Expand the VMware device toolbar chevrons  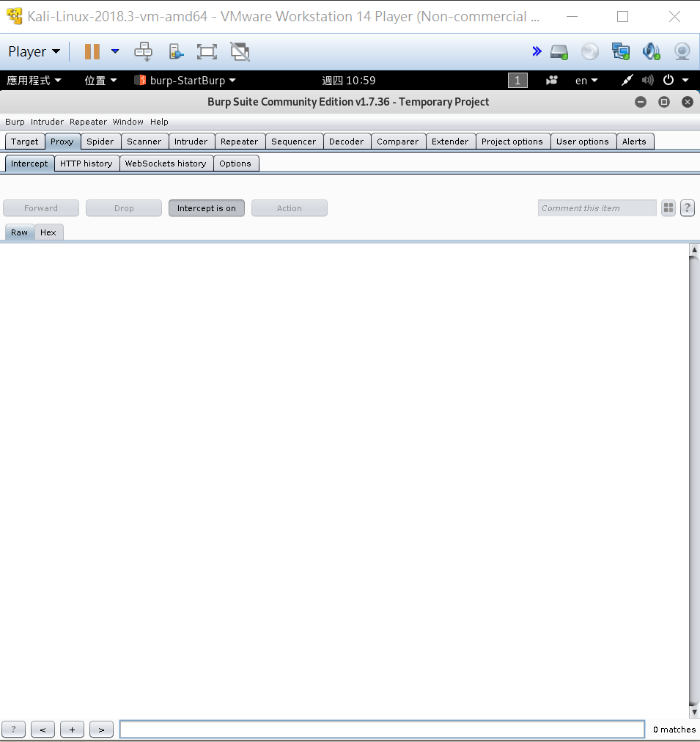click(537, 51)
